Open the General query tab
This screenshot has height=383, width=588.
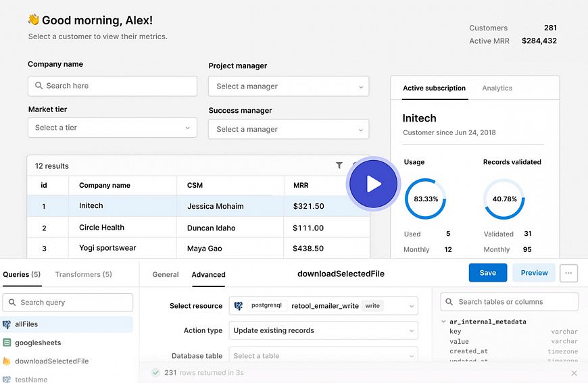[x=166, y=274]
